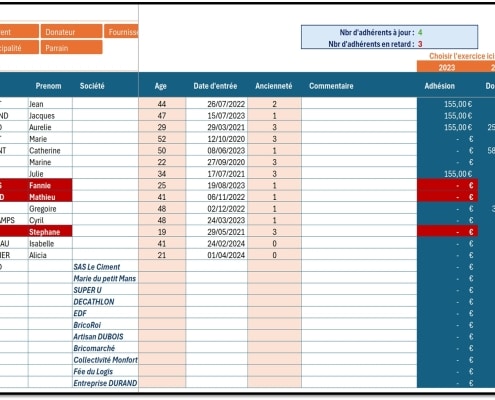The image size is (495, 400).
Task: Click the DECATHLON company cell
Action: pos(105,302)
